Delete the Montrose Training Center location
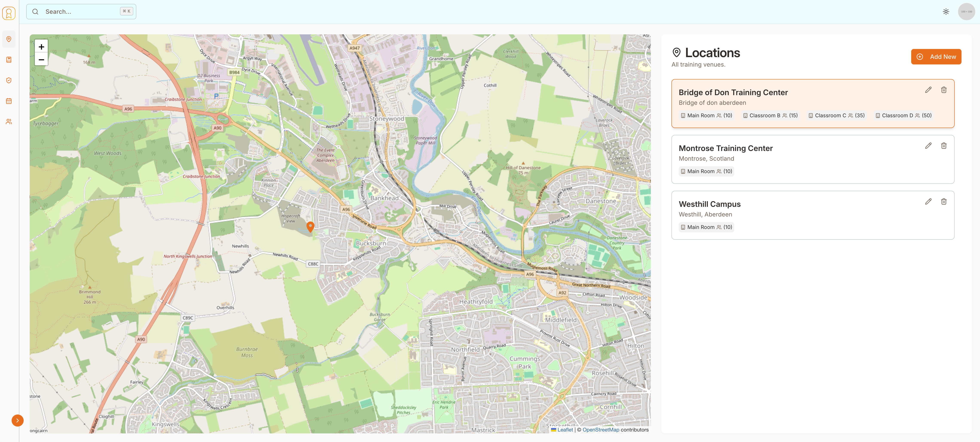The image size is (980, 442). [x=943, y=146]
